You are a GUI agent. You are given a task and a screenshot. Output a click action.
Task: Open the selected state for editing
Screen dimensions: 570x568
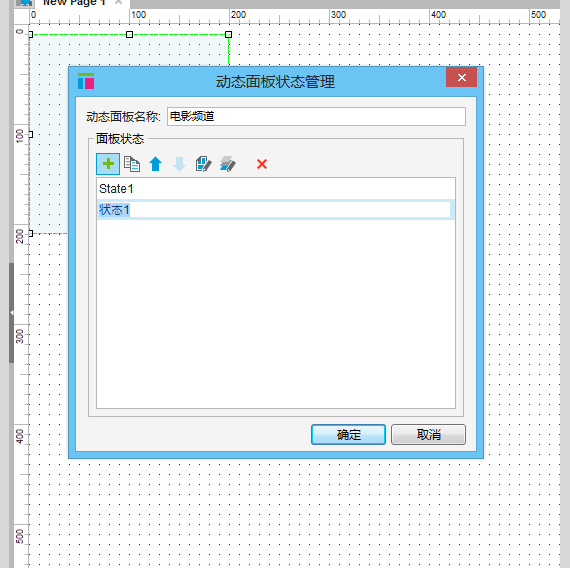coord(204,164)
